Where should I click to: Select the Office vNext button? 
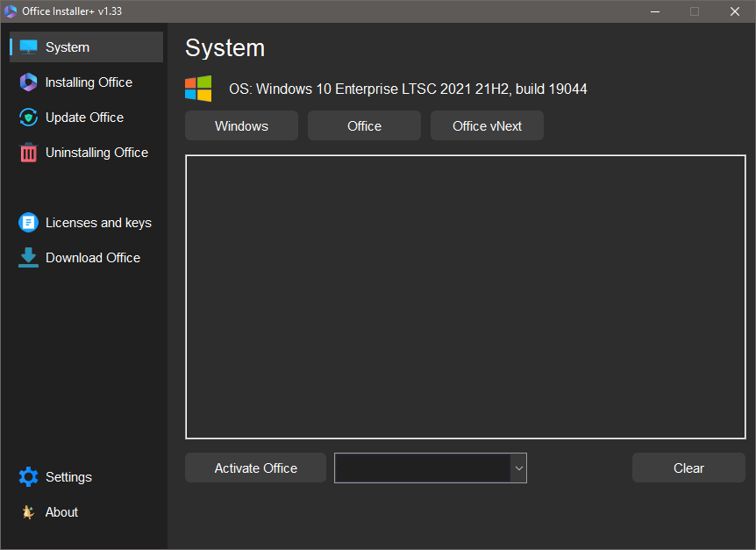tap(487, 126)
